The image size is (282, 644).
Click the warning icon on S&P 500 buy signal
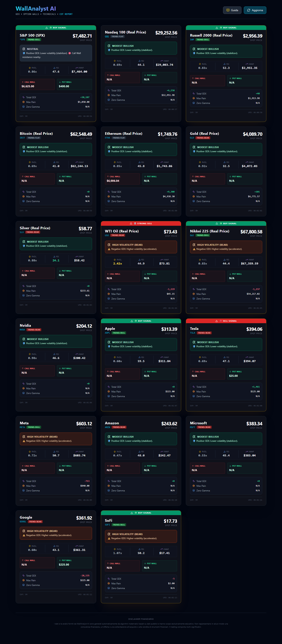click(x=47, y=28)
